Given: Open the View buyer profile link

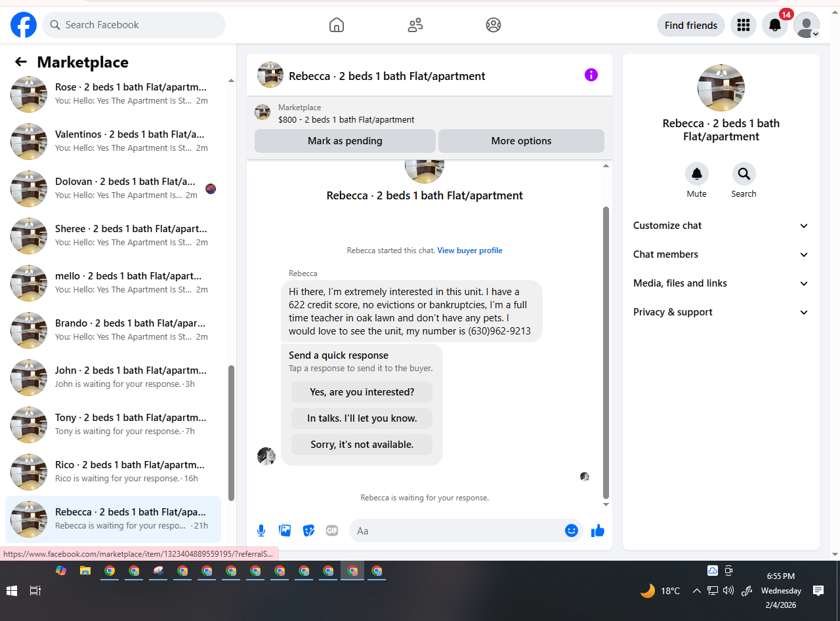Looking at the screenshot, I should click(470, 250).
